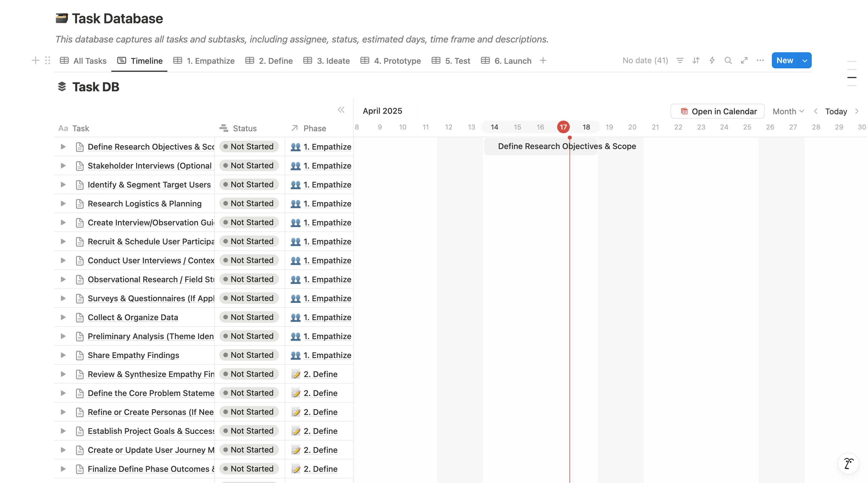
Task: Click the Task DB stacked layers icon
Action: pyautogui.click(x=62, y=87)
